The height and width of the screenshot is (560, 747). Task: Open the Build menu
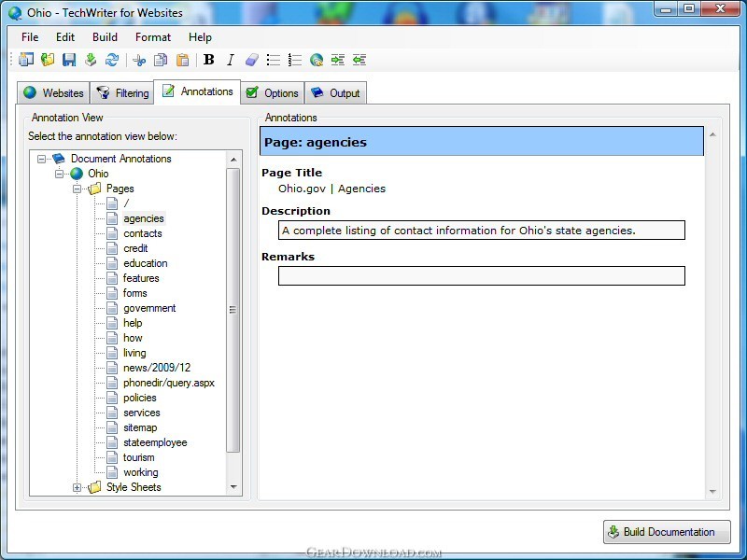105,37
